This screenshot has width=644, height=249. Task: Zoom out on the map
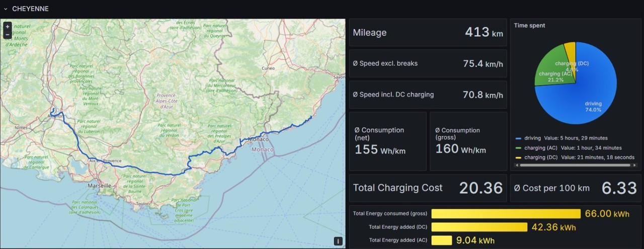pos(7,35)
